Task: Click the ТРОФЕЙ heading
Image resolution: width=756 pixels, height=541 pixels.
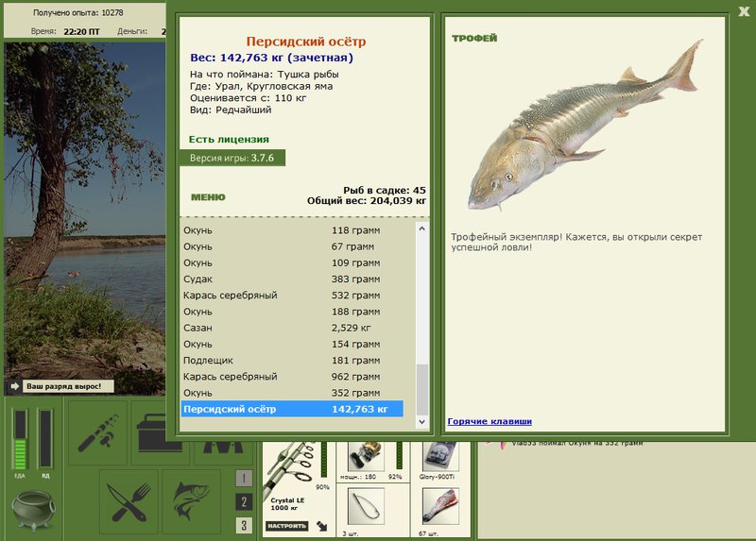Action: point(474,38)
